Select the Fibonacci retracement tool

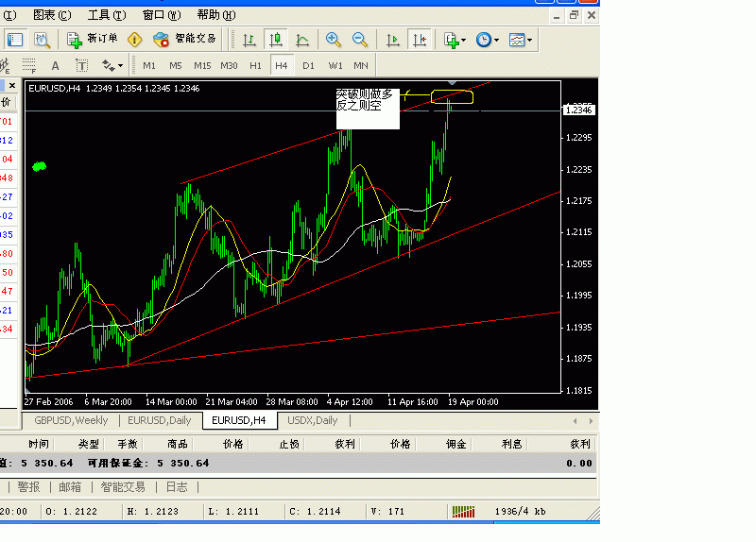click(x=29, y=65)
